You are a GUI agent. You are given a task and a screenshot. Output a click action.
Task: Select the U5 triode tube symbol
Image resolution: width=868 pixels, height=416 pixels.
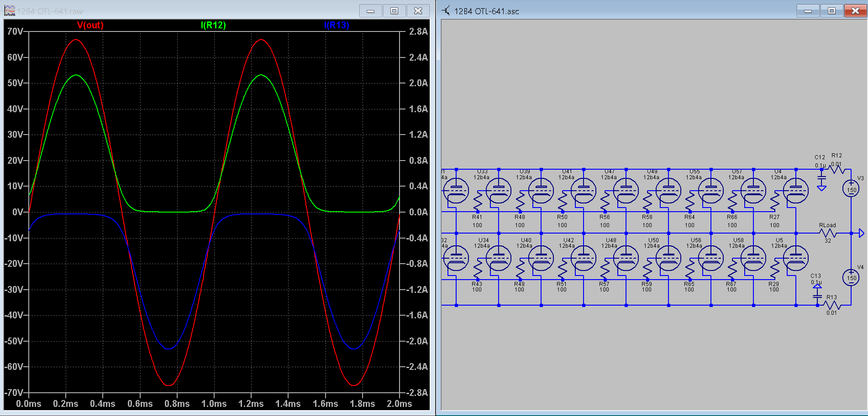796,258
